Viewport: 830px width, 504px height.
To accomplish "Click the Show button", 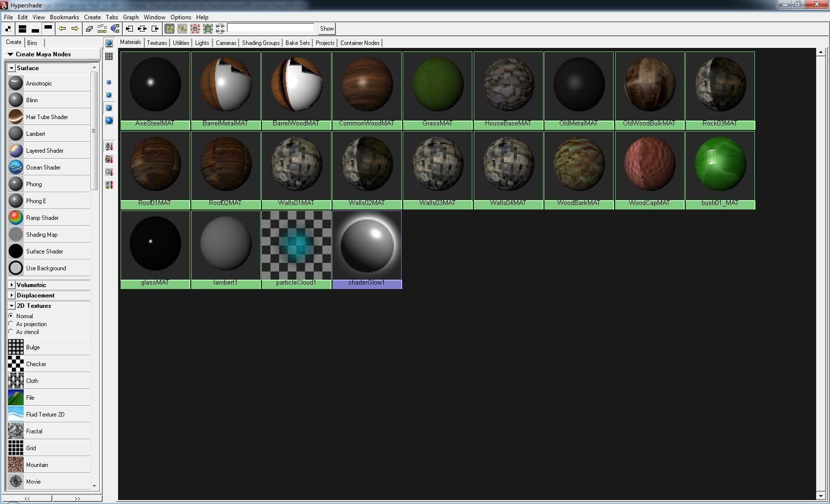I will click(327, 29).
